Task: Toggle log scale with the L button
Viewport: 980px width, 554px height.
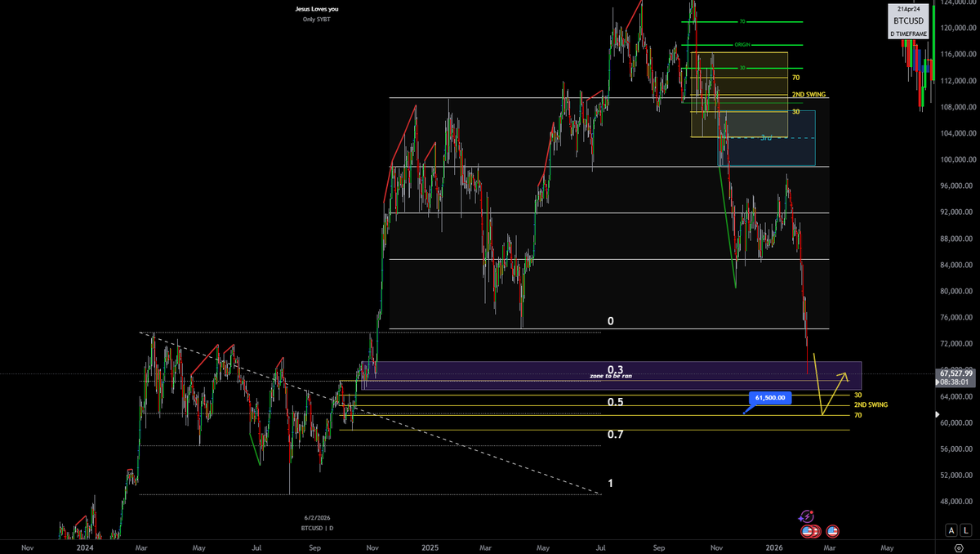Action: click(966, 530)
